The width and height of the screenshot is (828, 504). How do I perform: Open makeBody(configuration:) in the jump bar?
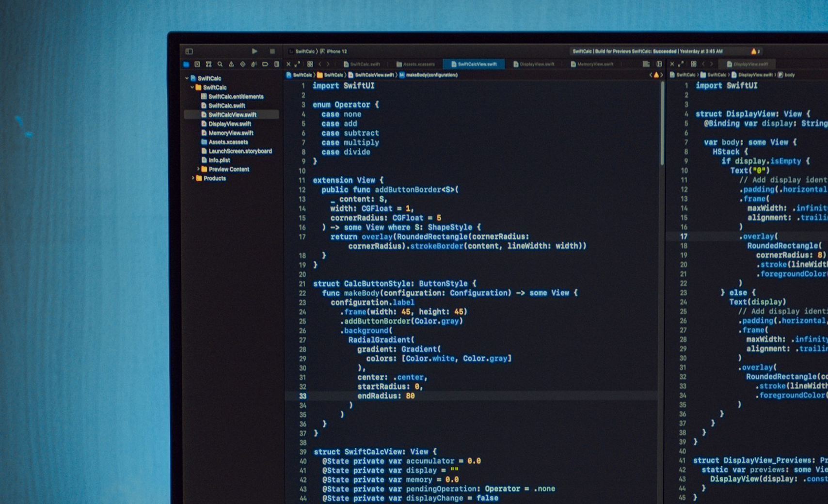pyautogui.click(x=430, y=75)
